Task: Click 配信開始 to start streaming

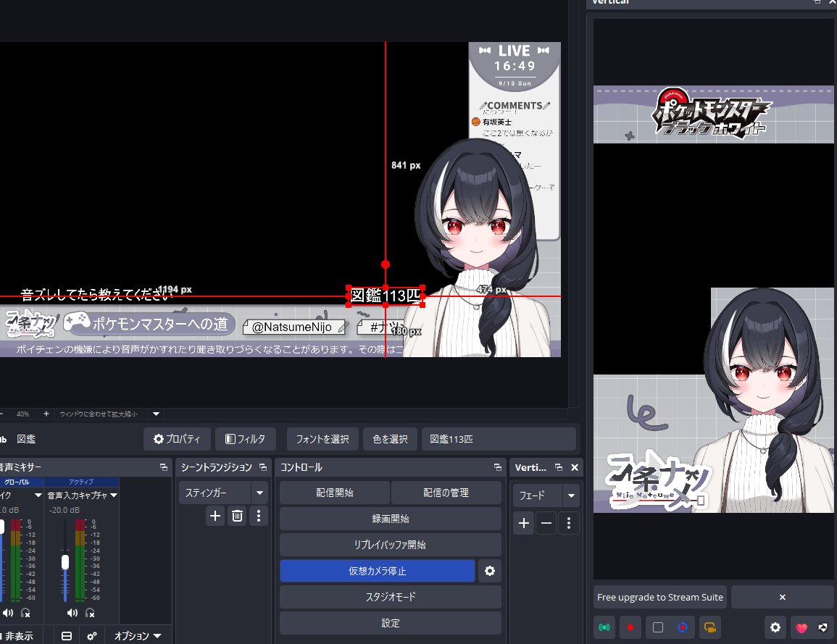Action: coord(335,493)
